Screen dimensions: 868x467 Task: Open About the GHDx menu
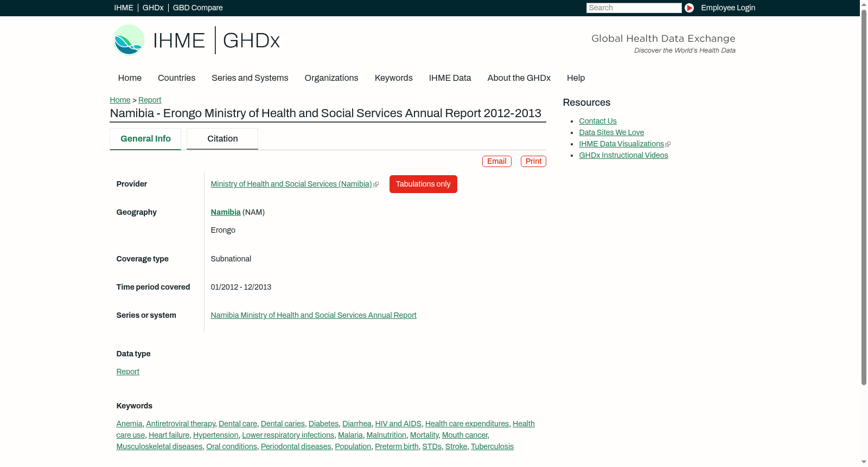pyautogui.click(x=519, y=78)
